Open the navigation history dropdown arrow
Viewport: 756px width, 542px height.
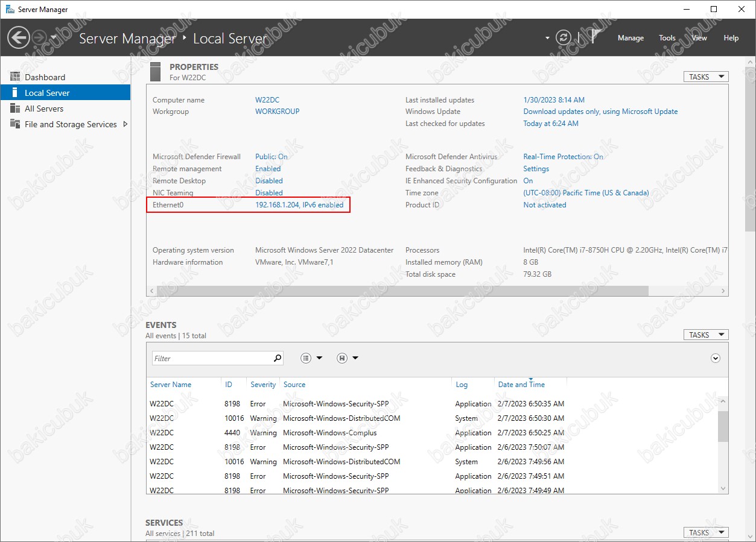pyautogui.click(x=54, y=38)
